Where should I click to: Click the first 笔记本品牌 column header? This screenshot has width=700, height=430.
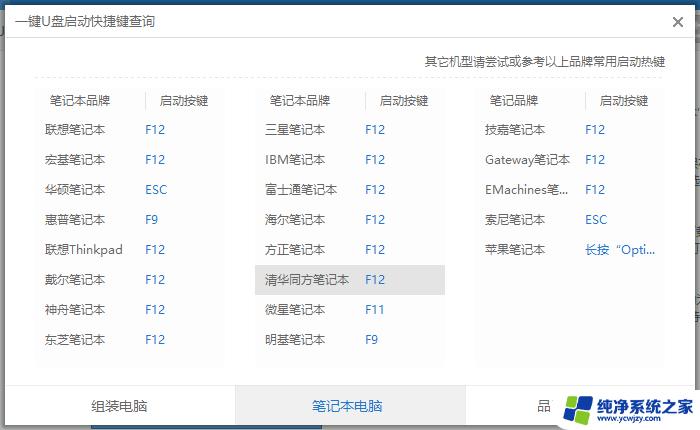point(80,100)
